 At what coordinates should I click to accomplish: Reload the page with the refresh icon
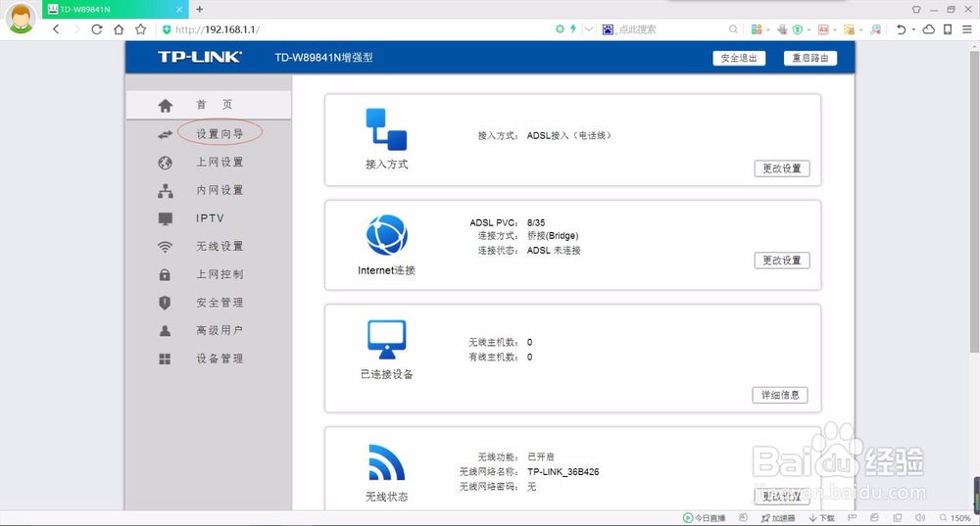pos(96,29)
